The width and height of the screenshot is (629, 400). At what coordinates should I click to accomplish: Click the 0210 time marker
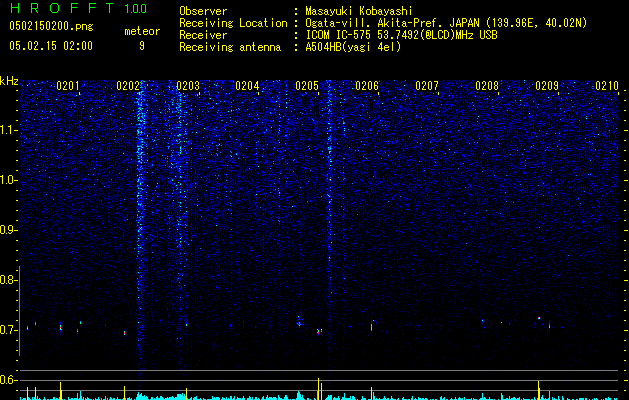tap(607, 85)
